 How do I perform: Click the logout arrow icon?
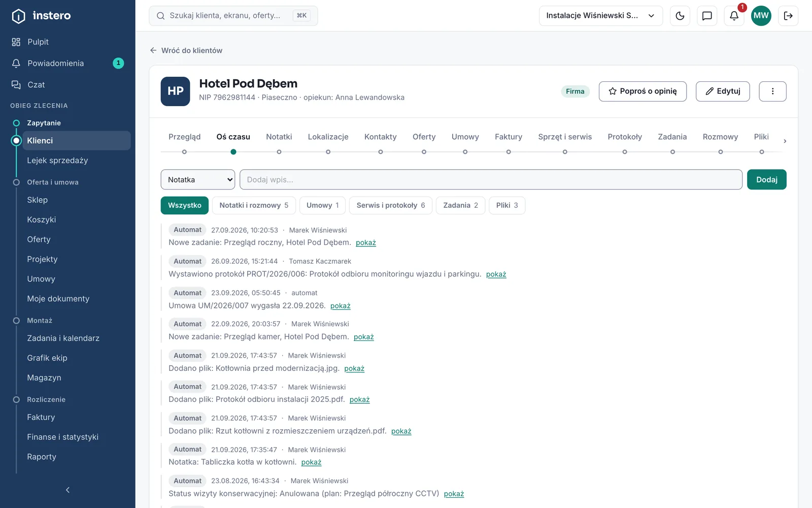point(788,16)
